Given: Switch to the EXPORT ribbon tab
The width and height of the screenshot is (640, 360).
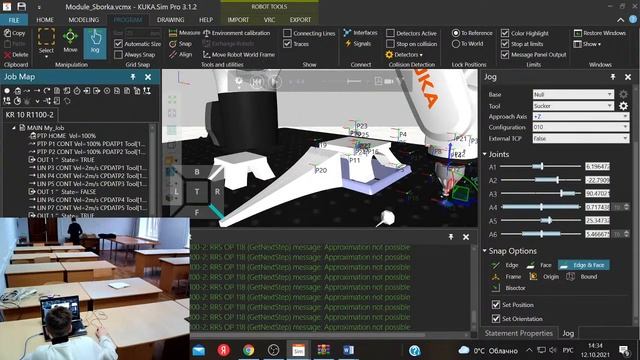Looking at the screenshot, I should tap(300, 20).
